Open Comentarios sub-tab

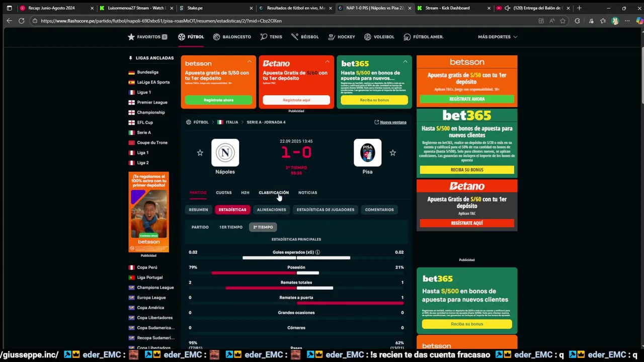tap(379, 210)
